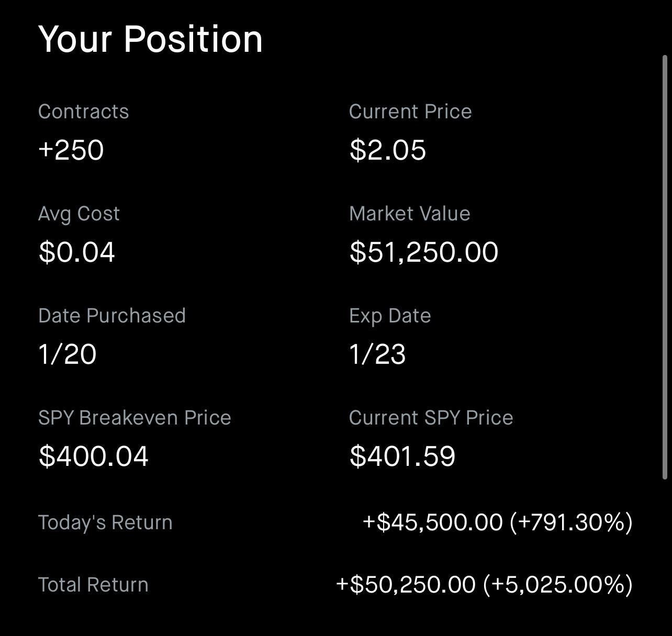Select the $400.04 breakeven price
Viewport: 672px width, 636px height.
tap(94, 456)
